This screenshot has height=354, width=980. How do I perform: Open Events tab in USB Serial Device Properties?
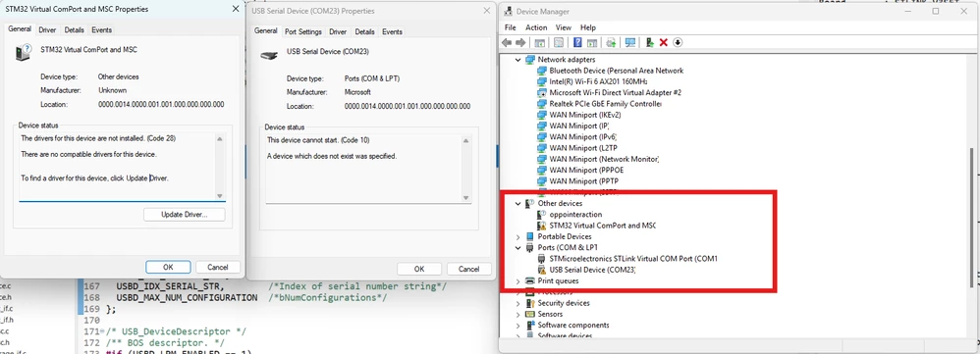392,31
